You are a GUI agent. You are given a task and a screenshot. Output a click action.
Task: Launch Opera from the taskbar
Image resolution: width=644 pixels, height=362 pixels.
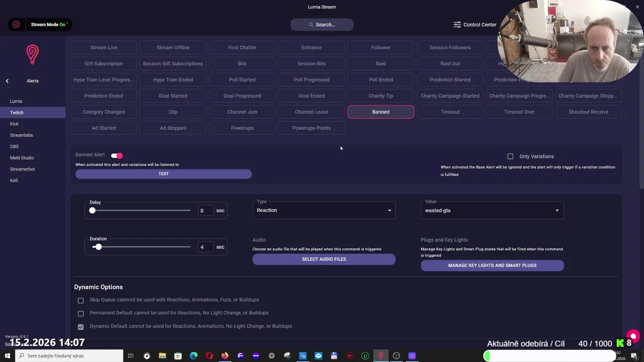click(209, 356)
